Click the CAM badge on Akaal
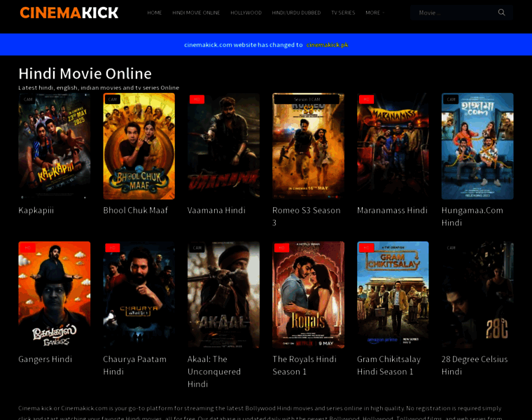The image size is (532, 420). 197,248
